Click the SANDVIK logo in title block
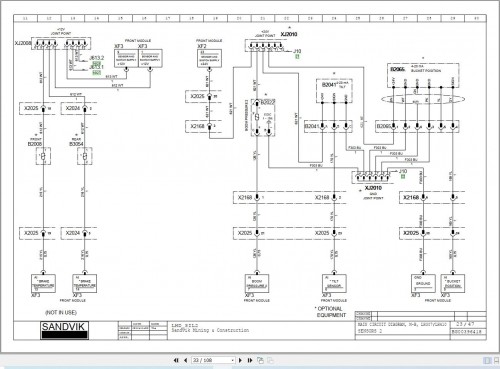Viewport: 500px width, 369px height. point(64,330)
